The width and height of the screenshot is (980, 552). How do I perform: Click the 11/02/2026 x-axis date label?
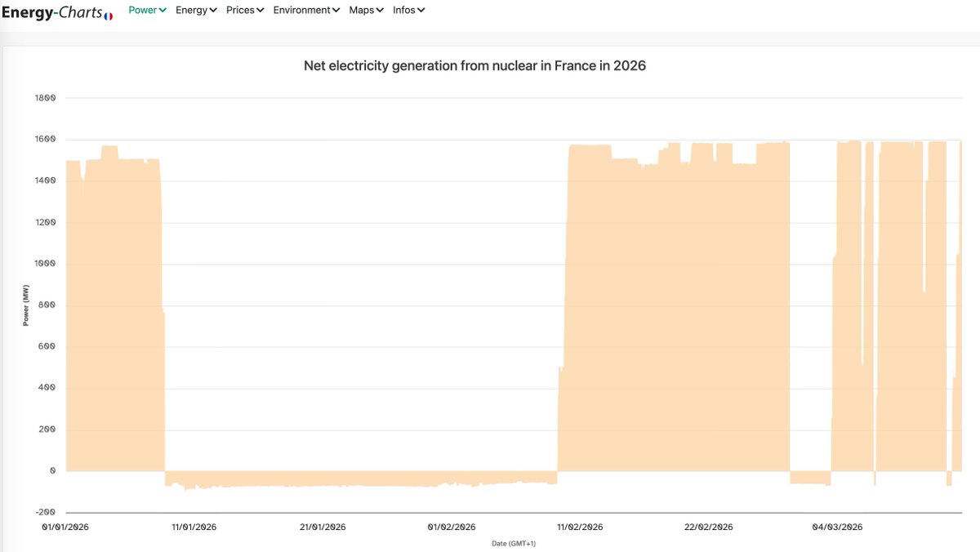[580, 527]
